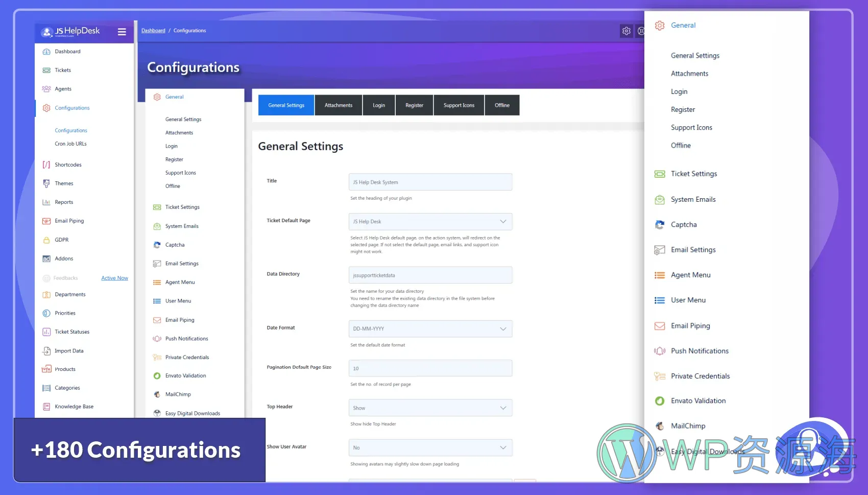Select the Reports icon in sidebar

[x=46, y=202]
